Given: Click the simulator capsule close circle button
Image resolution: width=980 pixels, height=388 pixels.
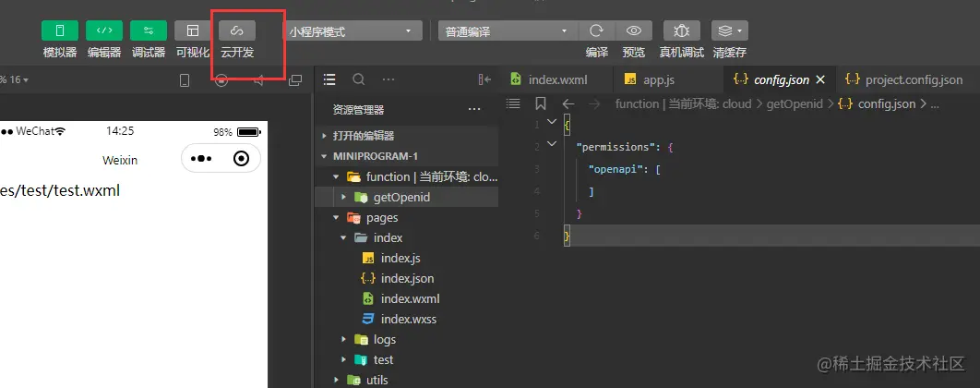Looking at the screenshot, I should (241, 159).
